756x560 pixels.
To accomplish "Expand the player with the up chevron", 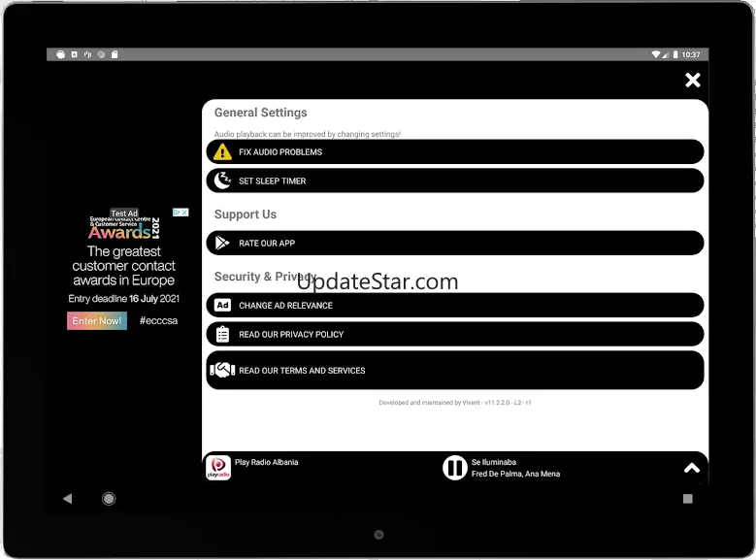I will click(x=691, y=468).
